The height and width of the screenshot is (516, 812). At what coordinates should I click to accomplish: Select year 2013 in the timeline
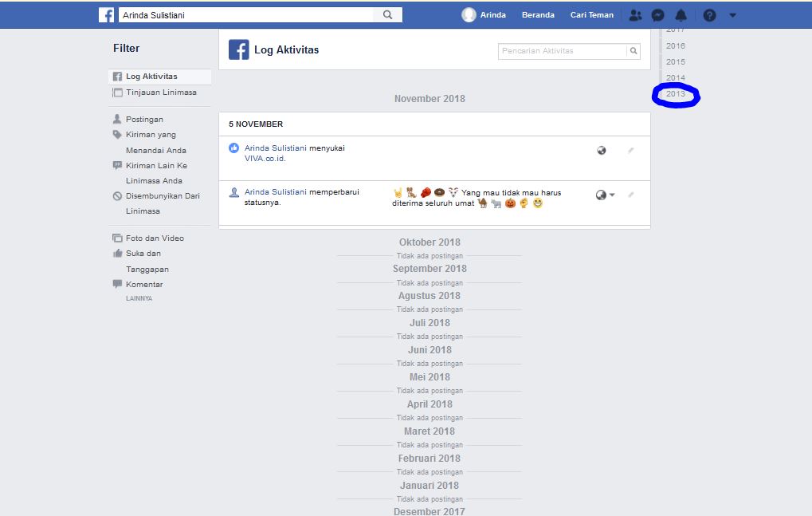[675, 96]
